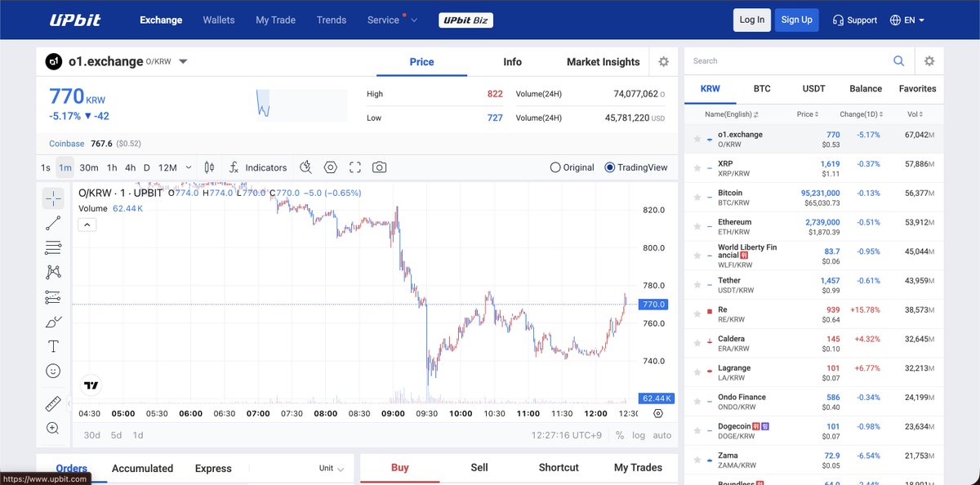980x485 pixels.
Task: Select the 30m timeframe
Action: [89, 167]
